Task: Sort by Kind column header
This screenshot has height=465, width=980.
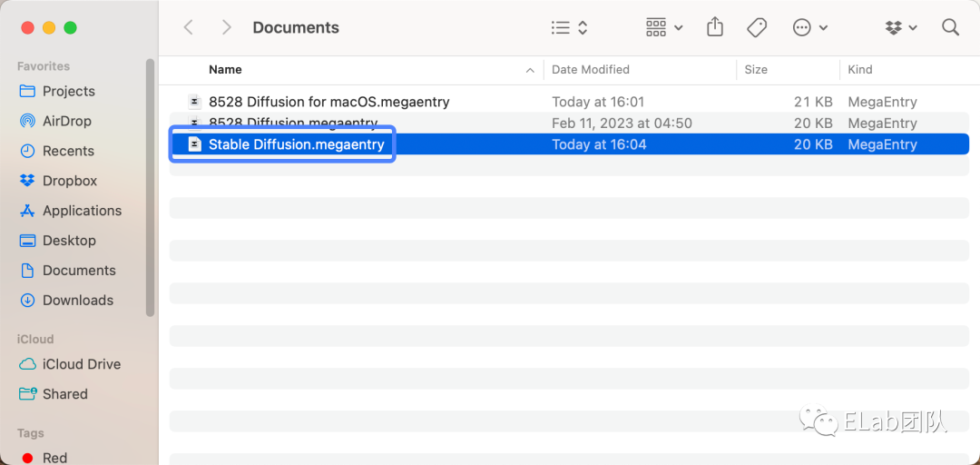Action: pos(859,69)
